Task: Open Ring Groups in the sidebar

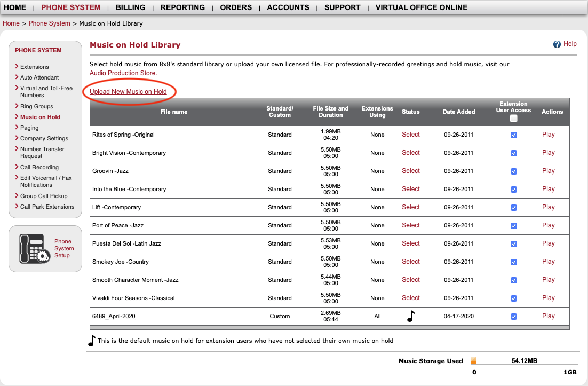Action: 37,106
